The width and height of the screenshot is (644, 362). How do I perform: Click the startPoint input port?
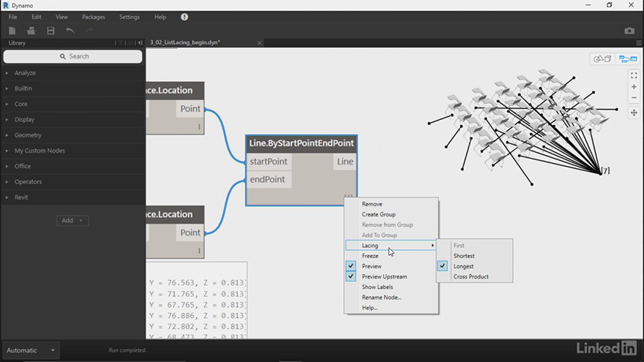click(x=269, y=162)
